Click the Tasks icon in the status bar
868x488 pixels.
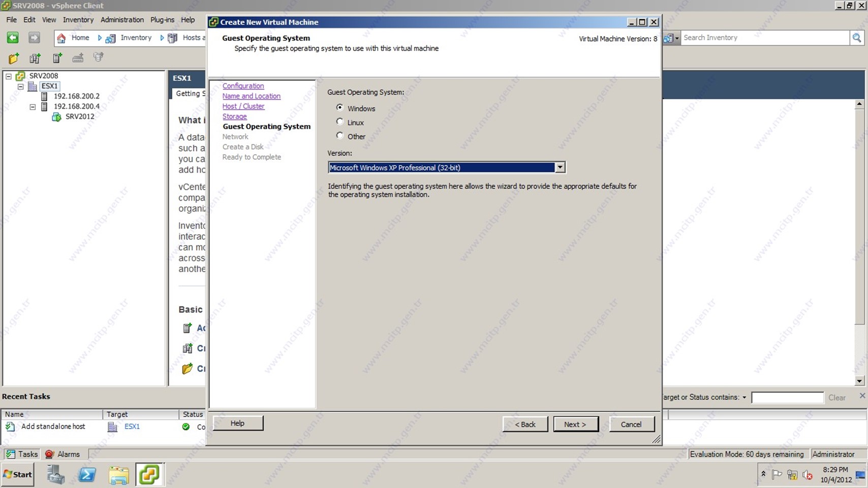pos(10,454)
